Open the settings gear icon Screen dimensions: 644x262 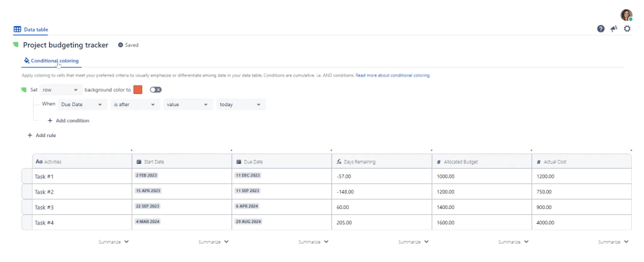[x=627, y=29]
